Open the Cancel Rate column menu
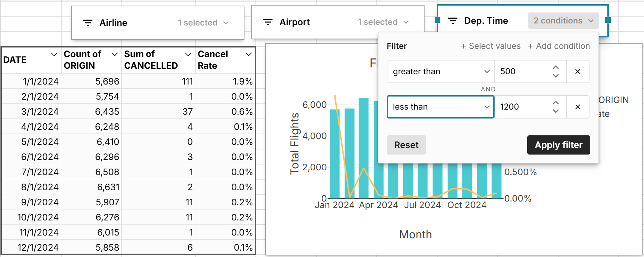 pos(248,54)
